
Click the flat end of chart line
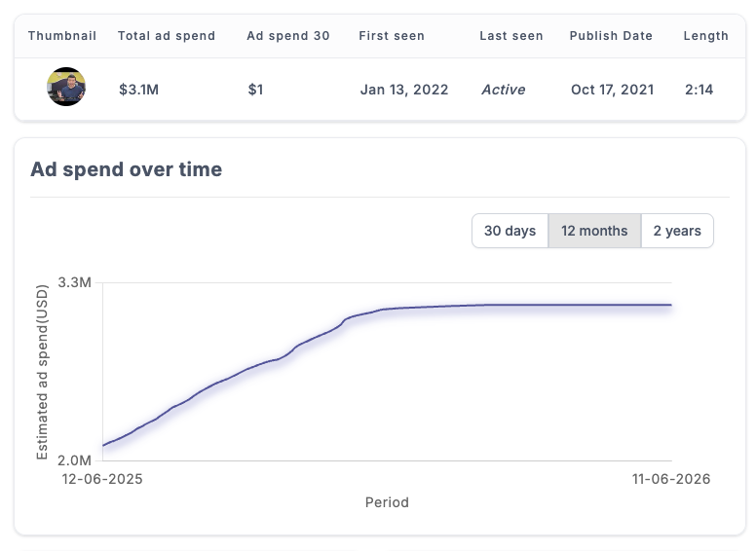click(670, 305)
